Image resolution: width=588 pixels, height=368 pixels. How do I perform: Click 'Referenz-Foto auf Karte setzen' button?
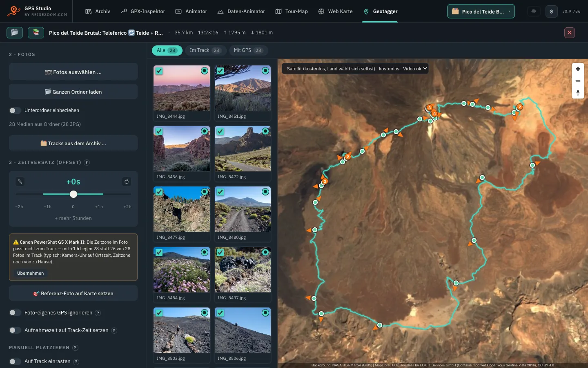[73, 293]
